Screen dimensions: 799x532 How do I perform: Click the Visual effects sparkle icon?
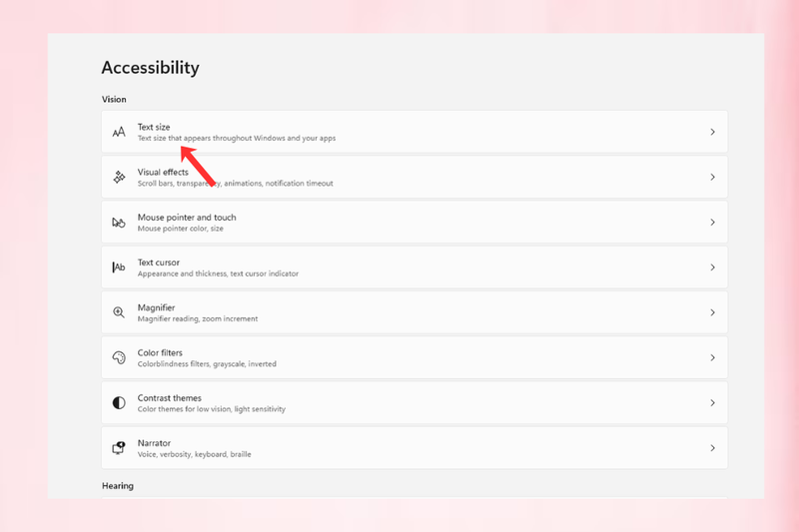119,177
